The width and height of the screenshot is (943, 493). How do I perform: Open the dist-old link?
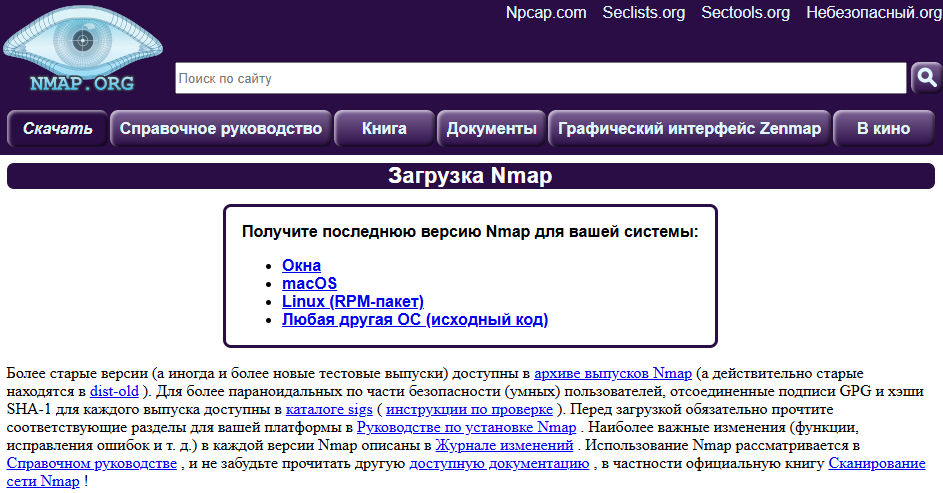[114, 391]
